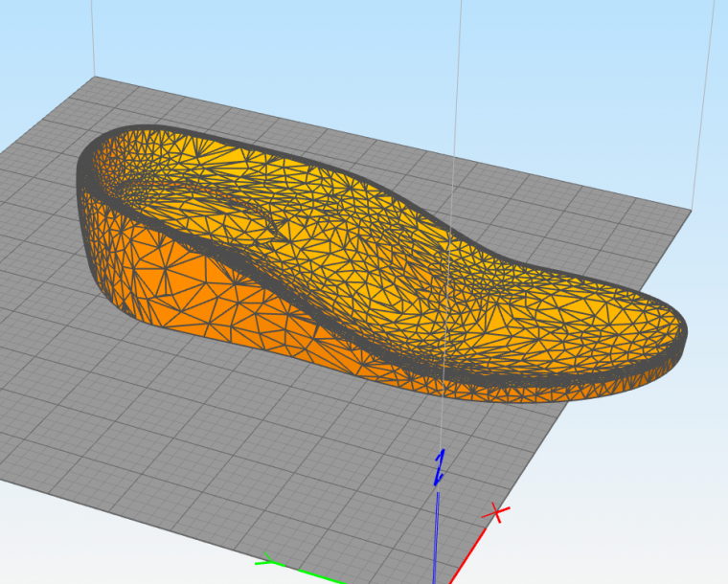Click the build plate's right corner
Screen dimensions: 728x584
click(692, 211)
